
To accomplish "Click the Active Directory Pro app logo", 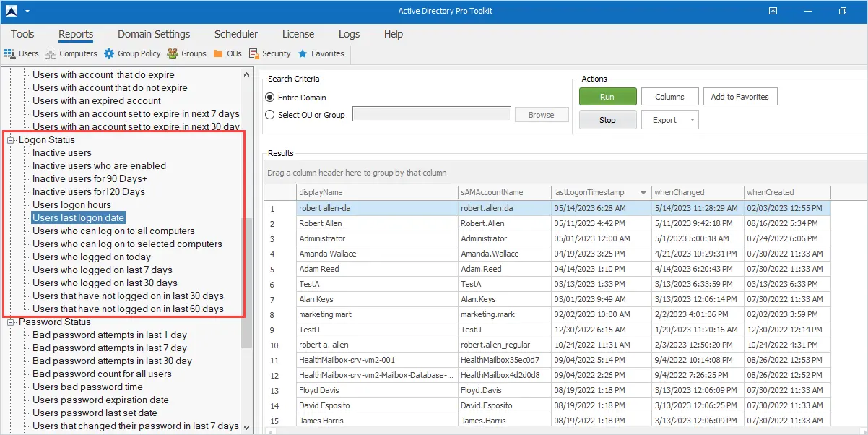I will [11, 11].
